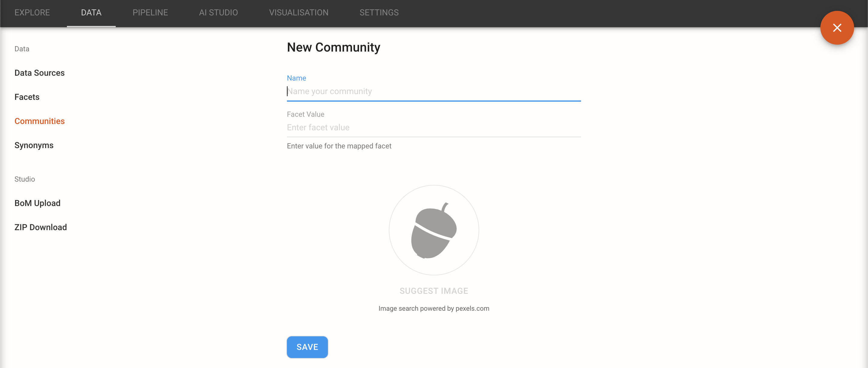Click the 'Data' section label in sidebar
This screenshot has width=868, height=368.
(22, 49)
